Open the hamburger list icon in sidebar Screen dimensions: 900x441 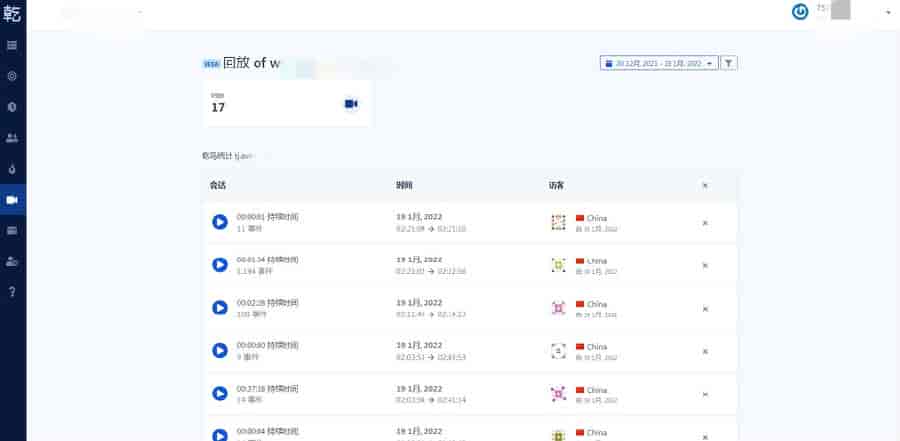point(12,45)
